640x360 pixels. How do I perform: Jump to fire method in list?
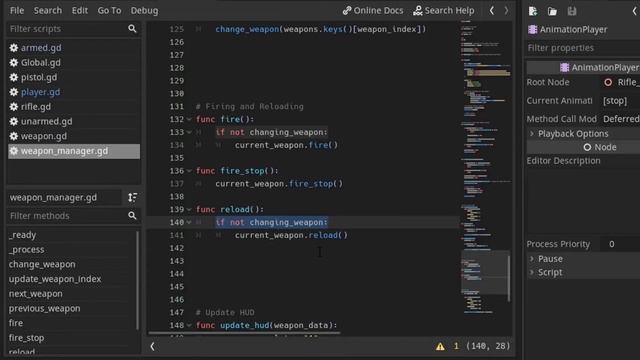[x=16, y=323]
